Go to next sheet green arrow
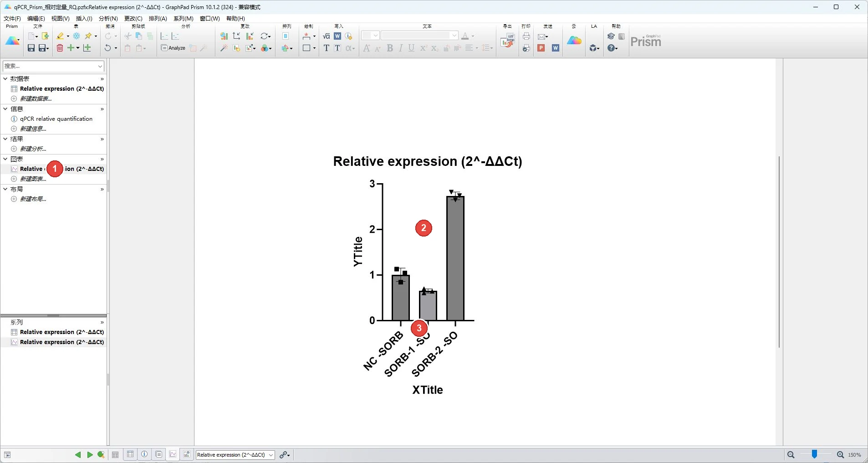 90,455
